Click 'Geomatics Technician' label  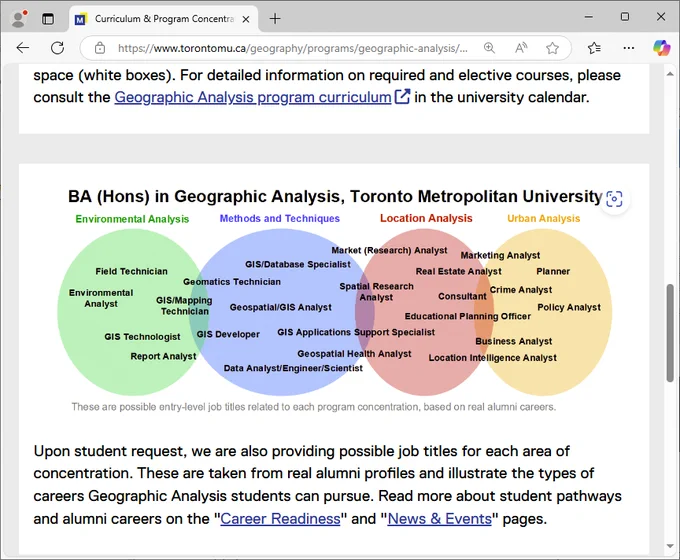pyautogui.click(x=232, y=282)
